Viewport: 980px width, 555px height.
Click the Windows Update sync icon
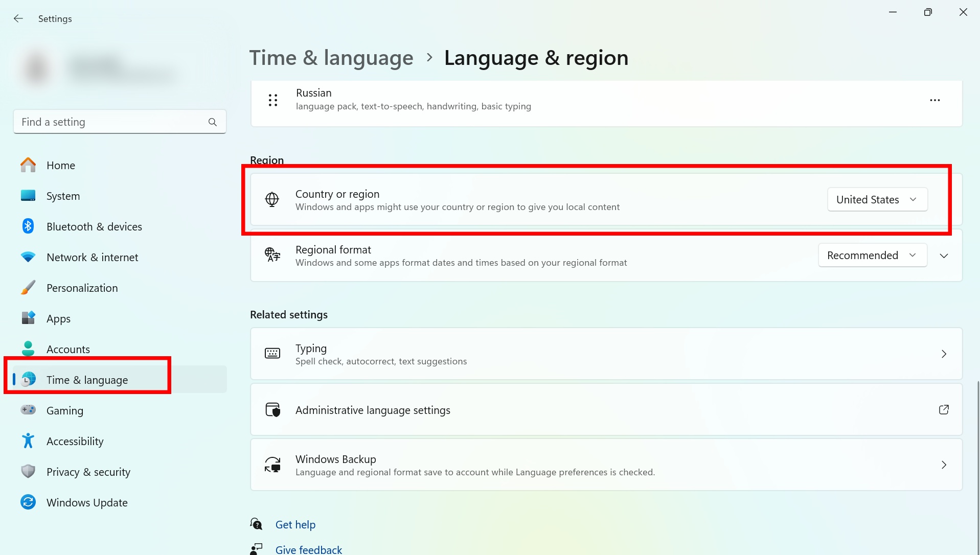28,502
